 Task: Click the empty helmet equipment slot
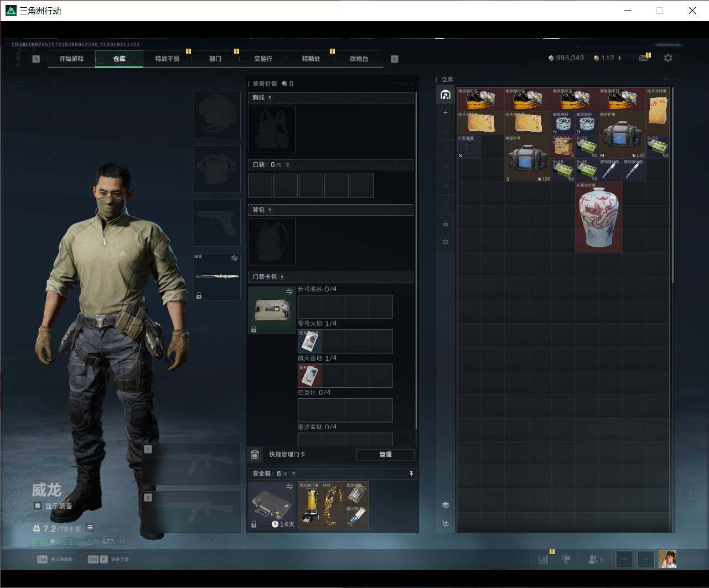coord(217,115)
